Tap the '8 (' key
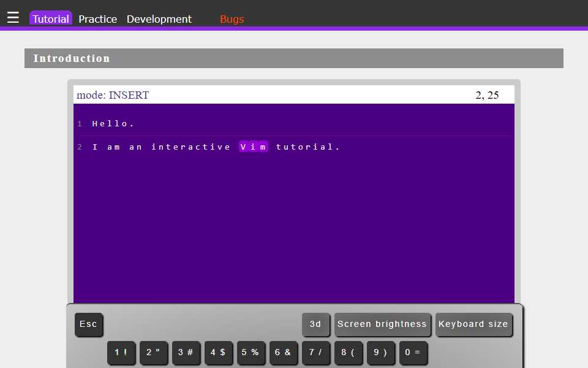Image resolution: width=588 pixels, height=368 pixels. [349, 352]
